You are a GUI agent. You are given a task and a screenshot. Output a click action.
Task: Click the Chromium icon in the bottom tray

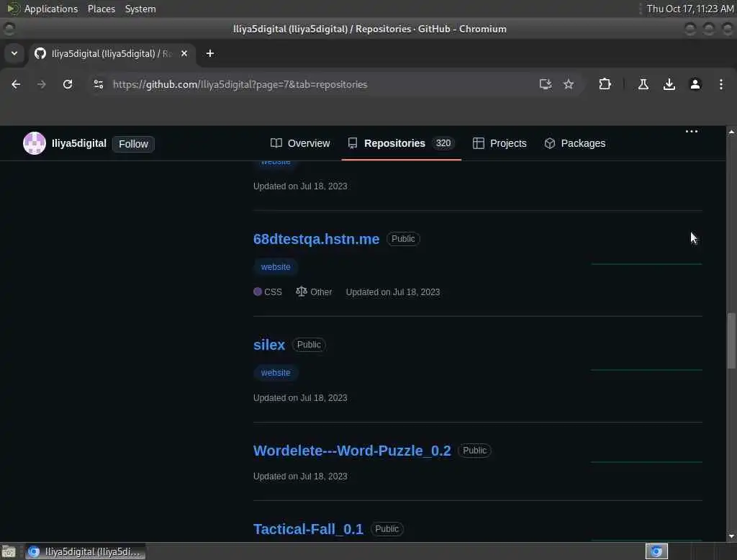[656, 551]
